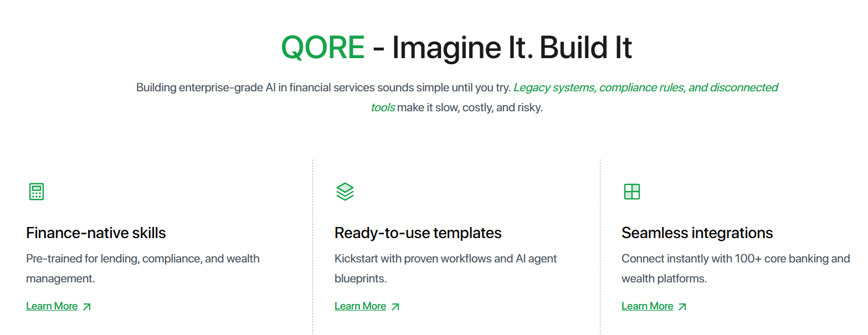Click the calculator icon above Finance-native skills
The height and width of the screenshot is (335, 868).
[x=36, y=191]
